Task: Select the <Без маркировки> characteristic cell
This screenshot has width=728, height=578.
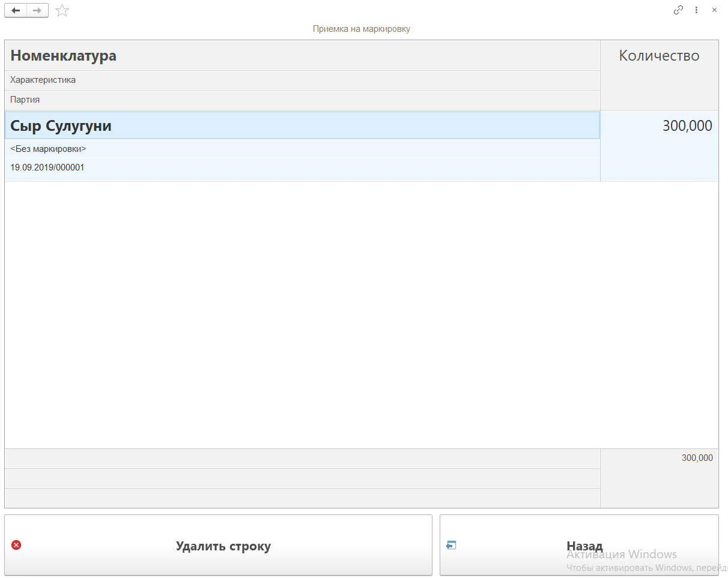Action: coord(48,148)
